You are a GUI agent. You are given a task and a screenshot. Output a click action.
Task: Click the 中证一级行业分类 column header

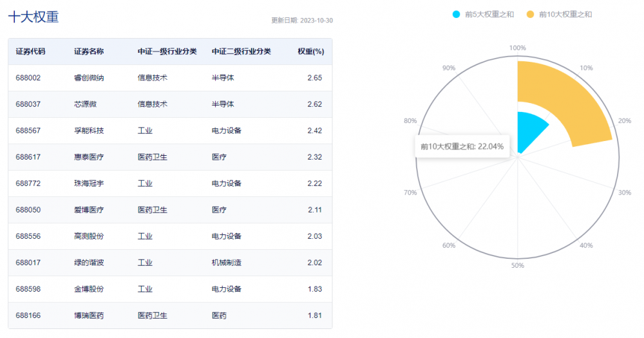click(167, 52)
